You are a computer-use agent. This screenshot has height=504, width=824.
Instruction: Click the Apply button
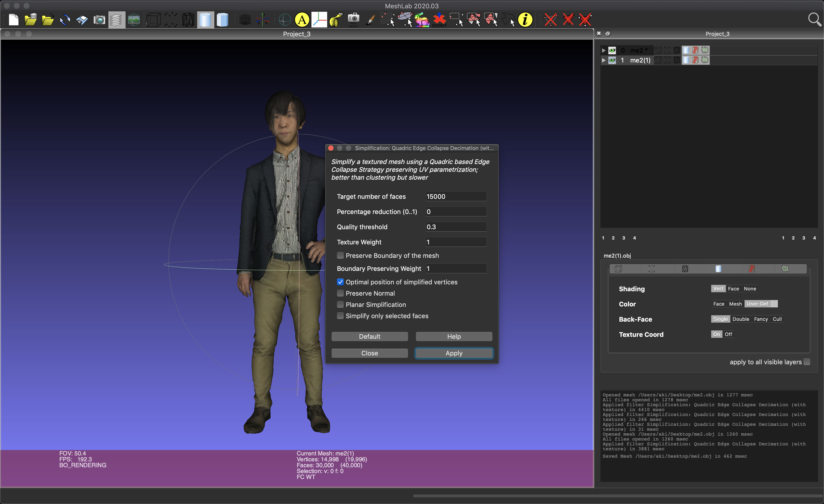(454, 353)
